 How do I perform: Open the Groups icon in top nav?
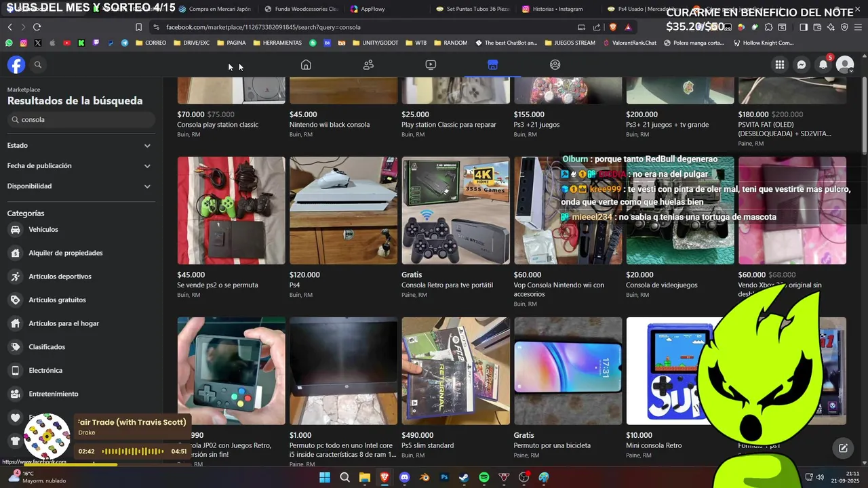tap(555, 64)
